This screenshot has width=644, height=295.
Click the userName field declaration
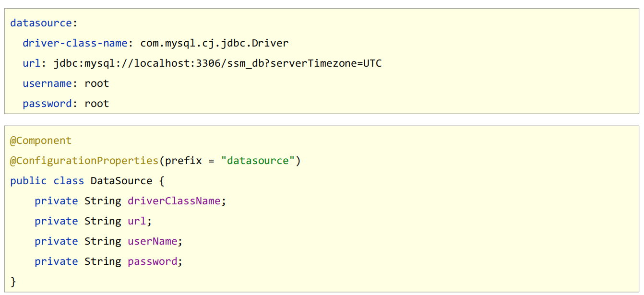pyautogui.click(x=152, y=241)
